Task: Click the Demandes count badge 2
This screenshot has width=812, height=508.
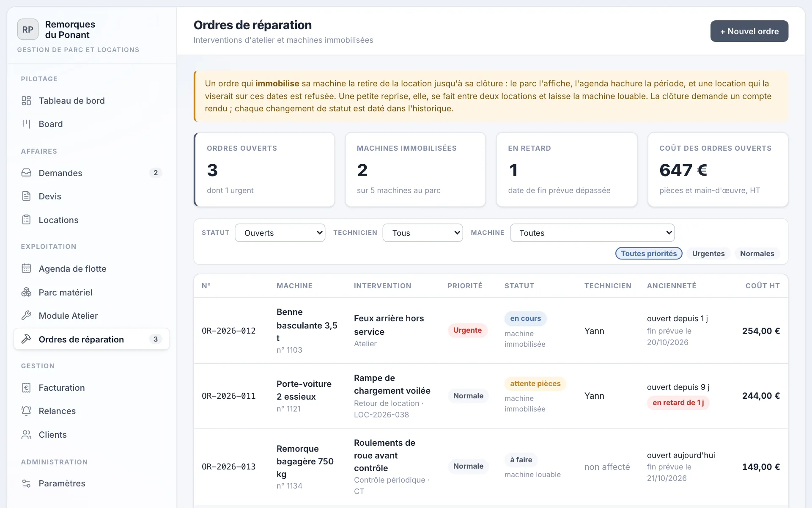Action: point(156,173)
